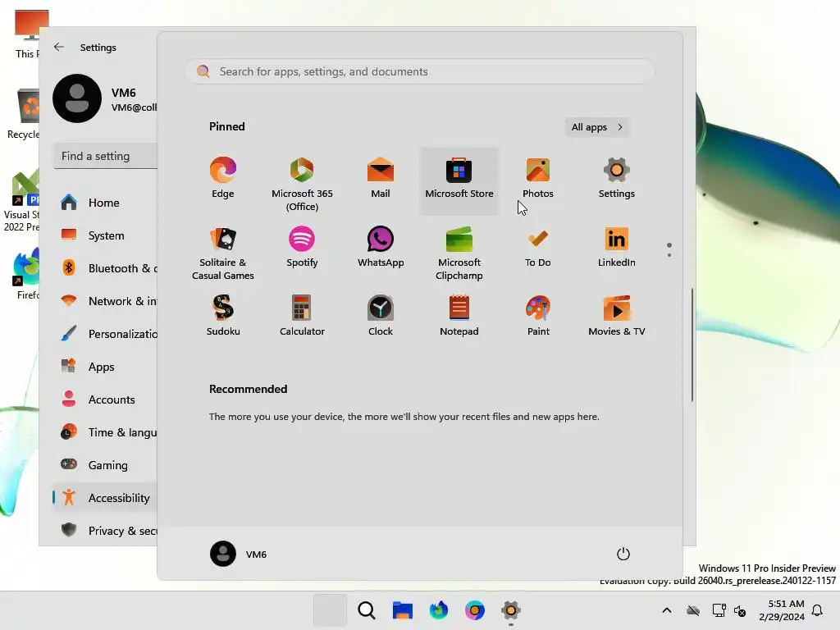Launch Microsoft 365 (Office)
840x630 pixels.
point(302,182)
